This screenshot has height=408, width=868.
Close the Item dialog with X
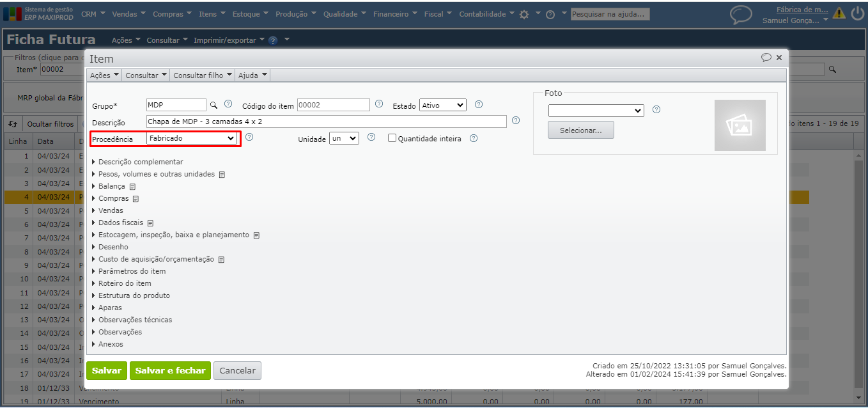point(779,58)
